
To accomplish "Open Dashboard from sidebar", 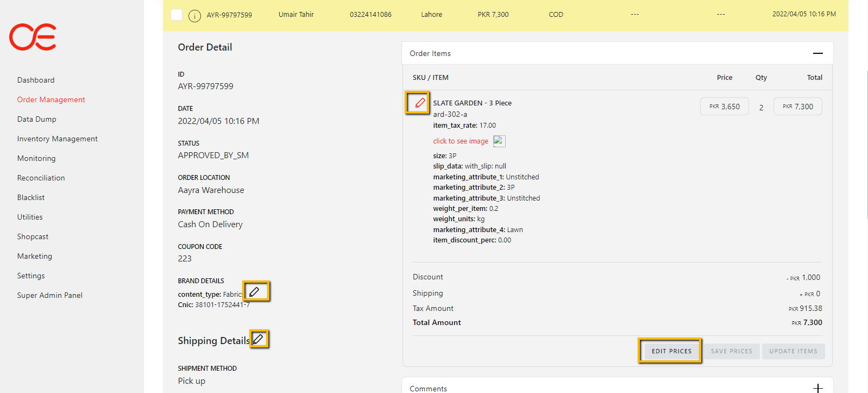I will tap(36, 80).
